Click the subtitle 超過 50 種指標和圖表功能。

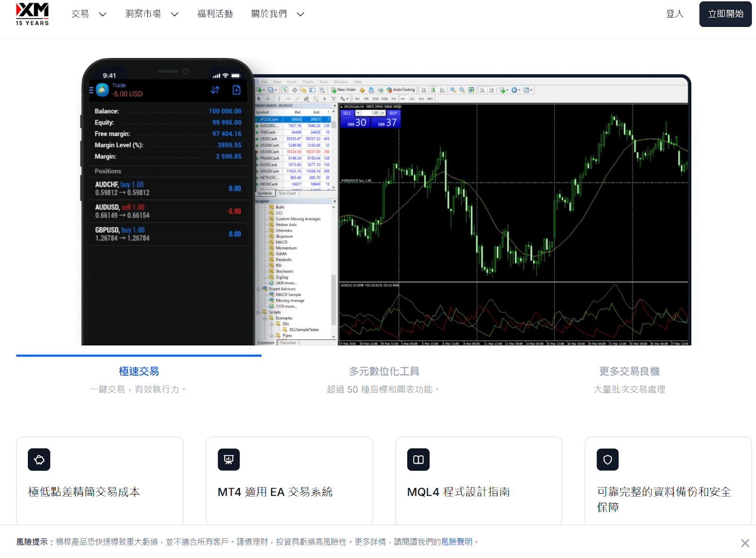[383, 389]
